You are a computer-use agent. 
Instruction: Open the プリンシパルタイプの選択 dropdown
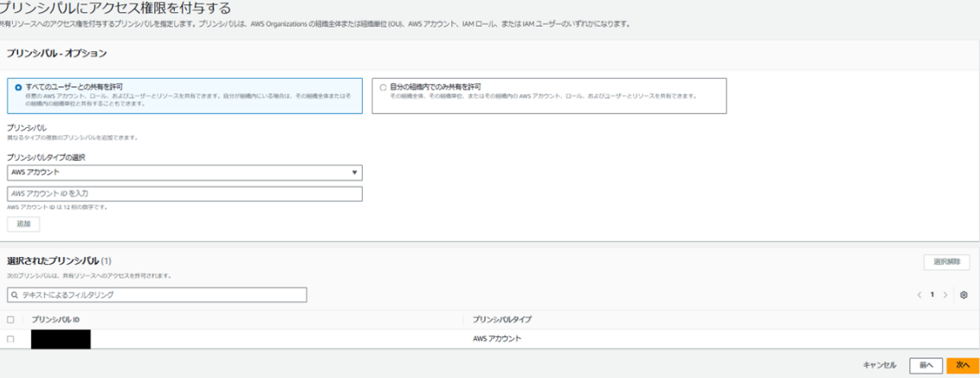[184, 173]
